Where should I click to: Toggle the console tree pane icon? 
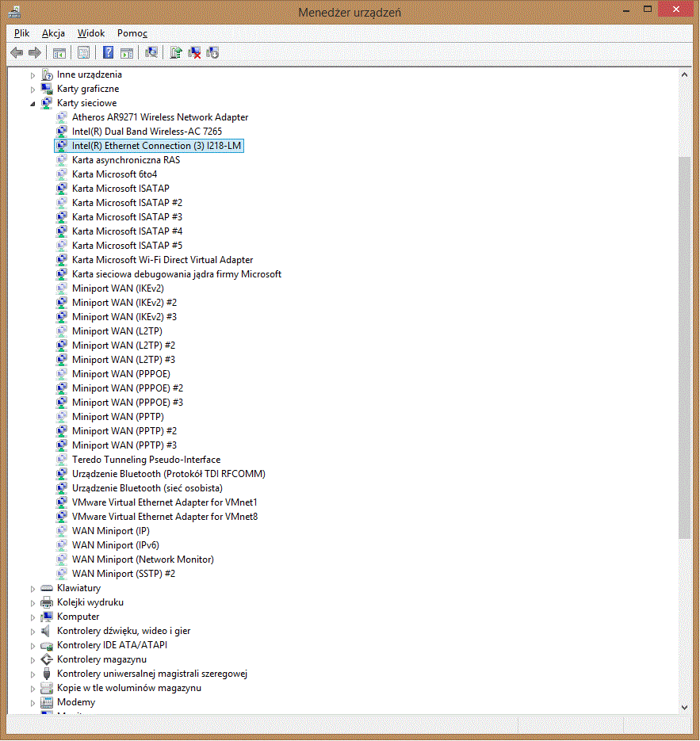[x=59, y=53]
